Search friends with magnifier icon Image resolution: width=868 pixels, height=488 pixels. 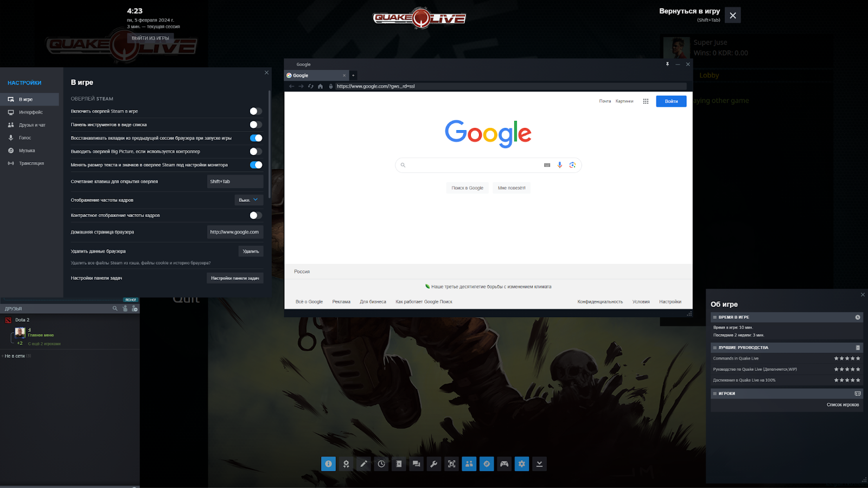(x=115, y=309)
